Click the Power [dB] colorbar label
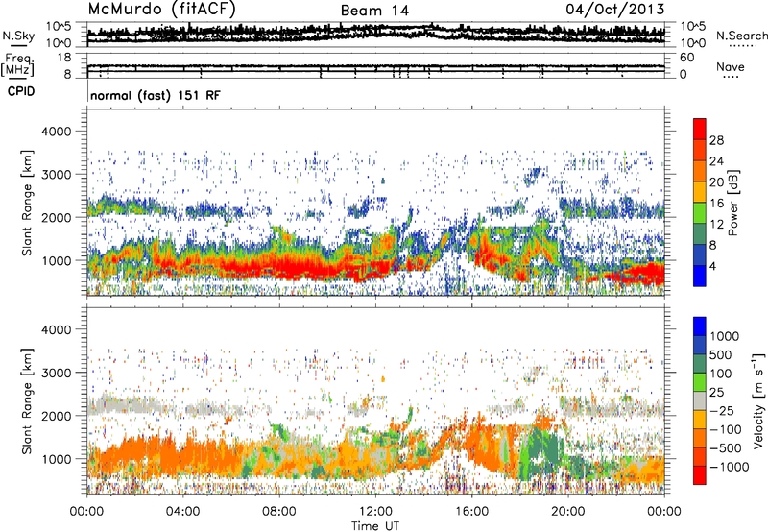The image size is (768, 532). pyautogui.click(x=733, y=203)
